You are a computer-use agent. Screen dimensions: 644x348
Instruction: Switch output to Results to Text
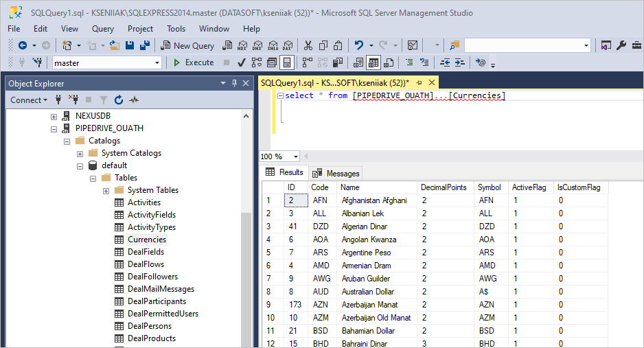pyautogui.click(x=358, y=62)
